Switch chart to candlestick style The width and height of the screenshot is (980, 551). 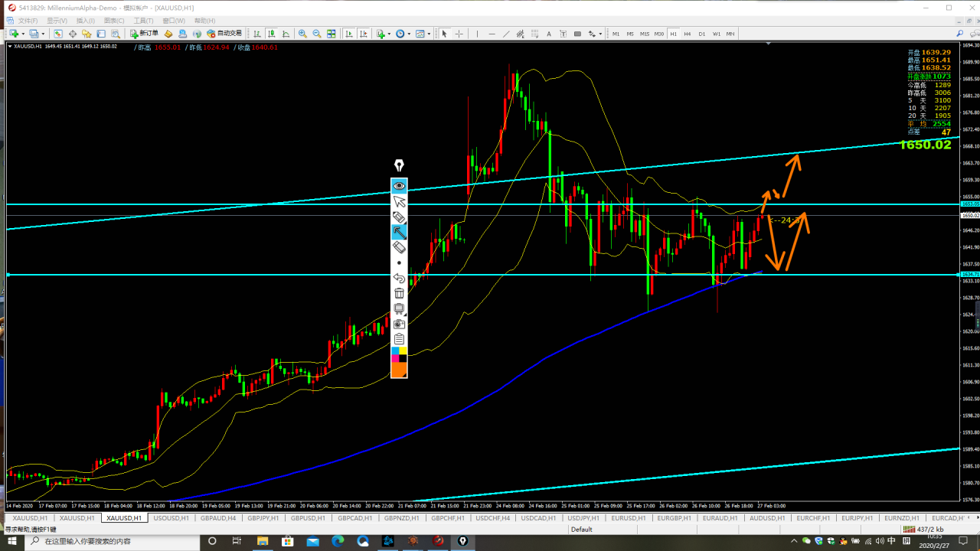[x=272, y=34]
